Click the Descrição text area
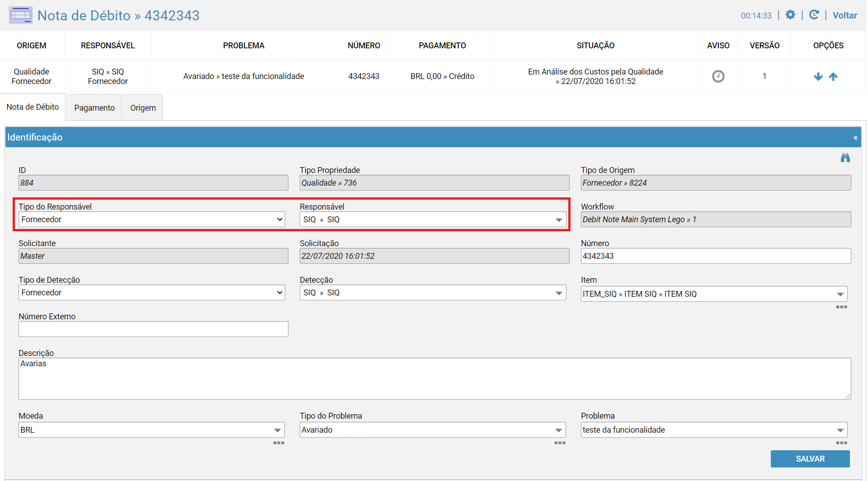The width and height of the screenshot is (868, 481). [x=434, y=379]
